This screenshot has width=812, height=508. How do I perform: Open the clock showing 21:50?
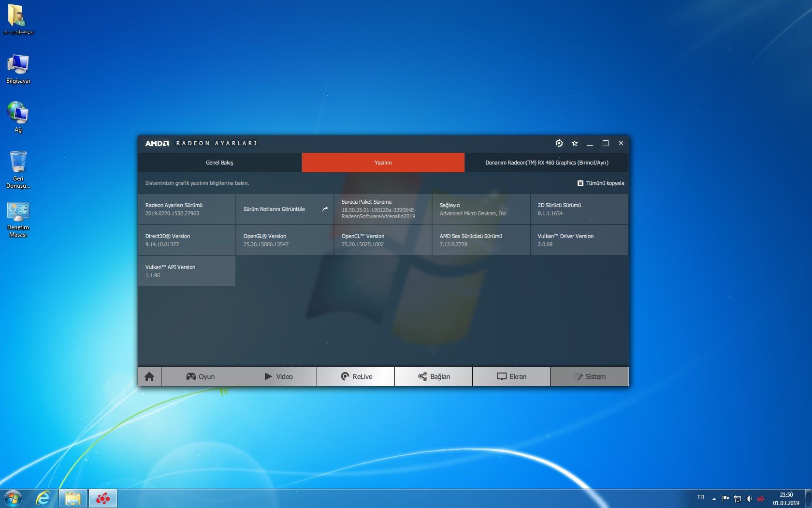786,498
